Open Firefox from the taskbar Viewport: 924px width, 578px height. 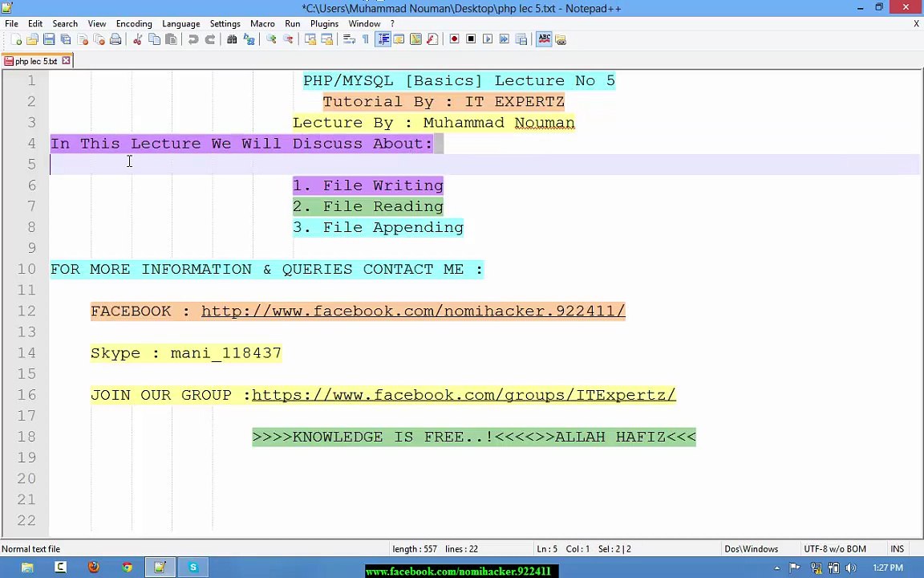tap(94, 568)
